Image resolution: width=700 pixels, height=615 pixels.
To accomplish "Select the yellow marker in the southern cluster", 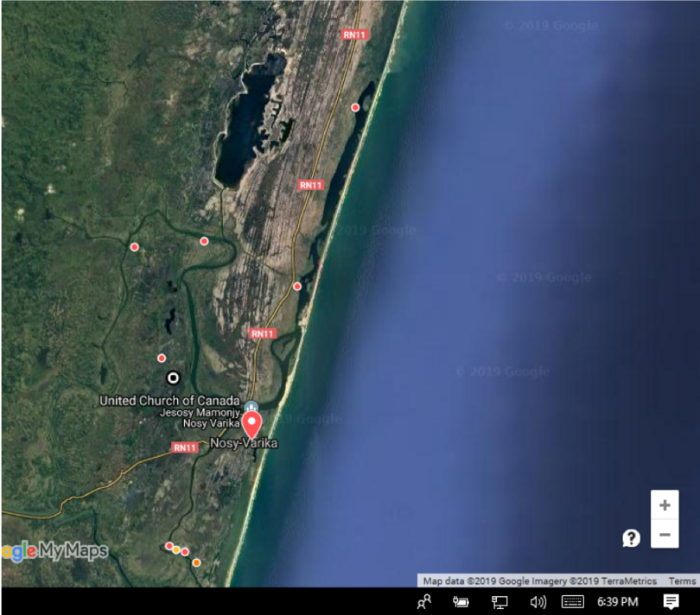I will (x=176, y=549).
